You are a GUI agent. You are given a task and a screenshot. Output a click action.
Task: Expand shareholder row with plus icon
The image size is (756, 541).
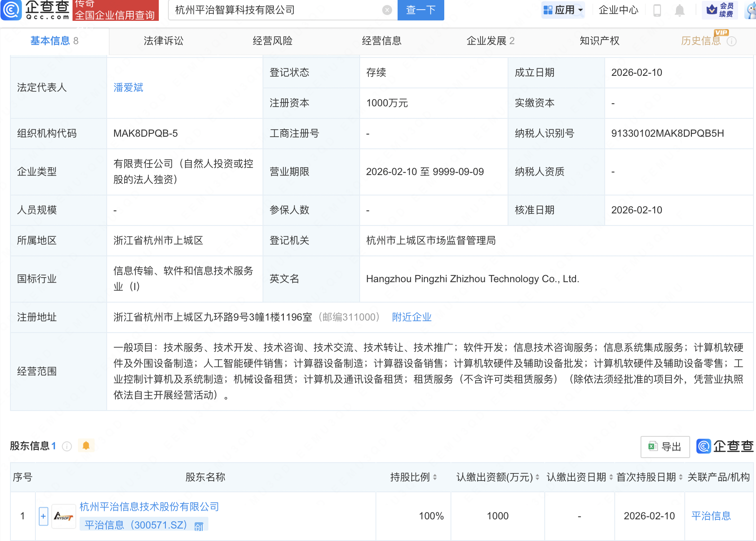(43, 516)
